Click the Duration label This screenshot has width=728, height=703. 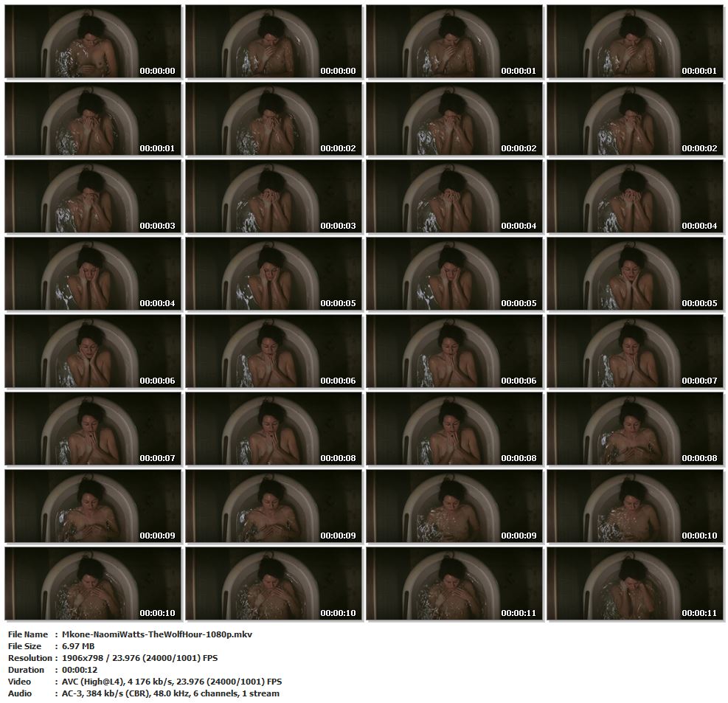[26, 670]
